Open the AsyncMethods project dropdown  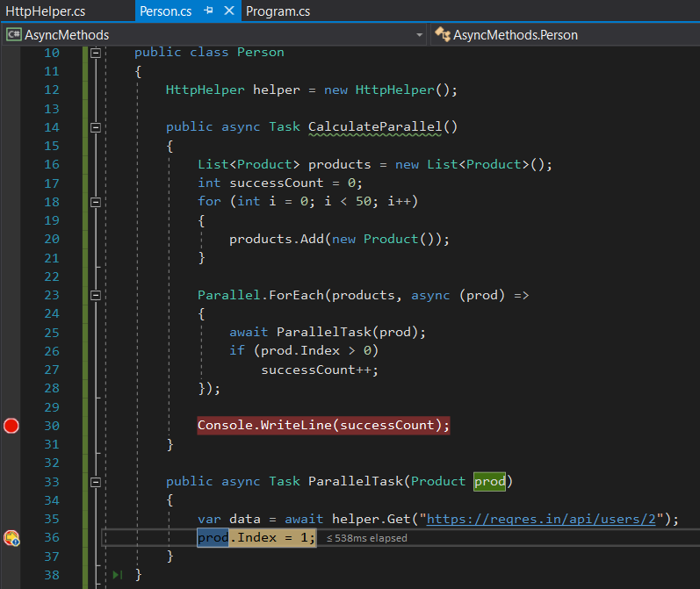coord(214,35)
